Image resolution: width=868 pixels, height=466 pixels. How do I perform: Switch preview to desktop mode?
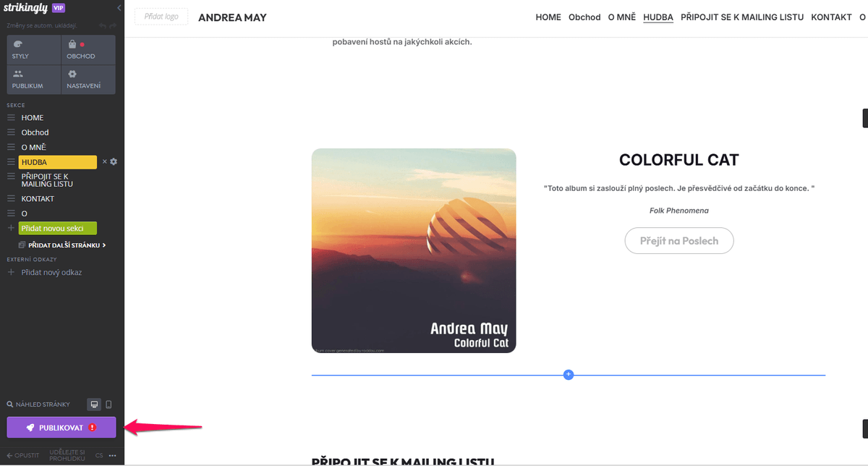coord(93,404)
